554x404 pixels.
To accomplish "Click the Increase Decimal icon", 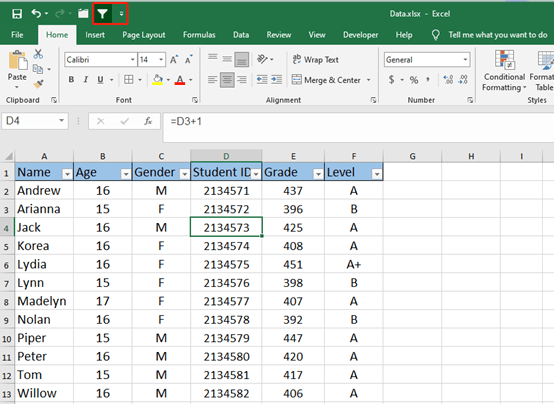I will pos(448,80).
